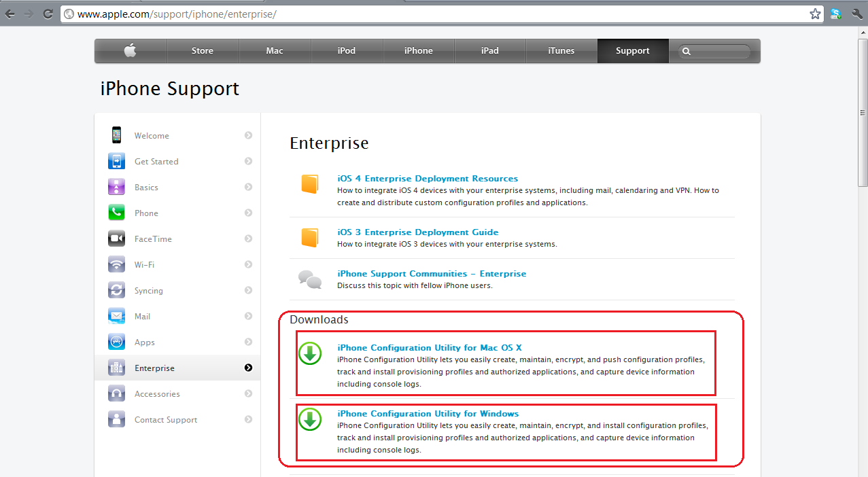Open iOS 4 Enterprise Deployment Resources link
868x477 pixels.
coord(428,178)
